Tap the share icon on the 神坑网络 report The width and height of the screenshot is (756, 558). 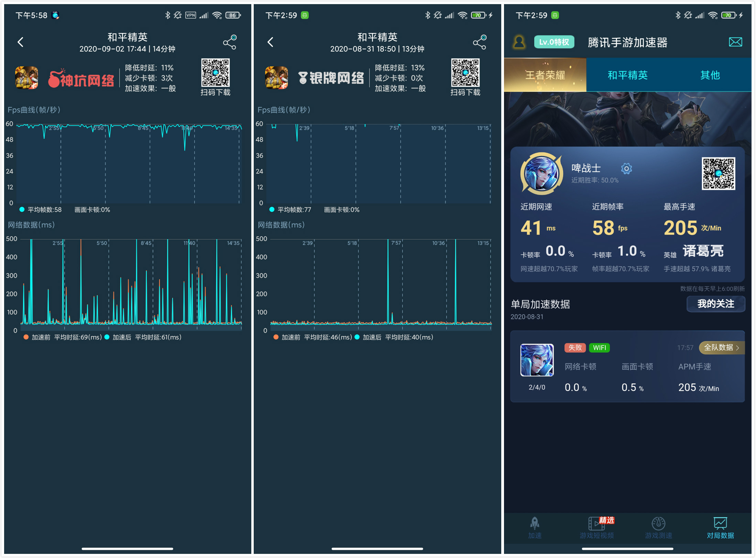pos(230,42)
